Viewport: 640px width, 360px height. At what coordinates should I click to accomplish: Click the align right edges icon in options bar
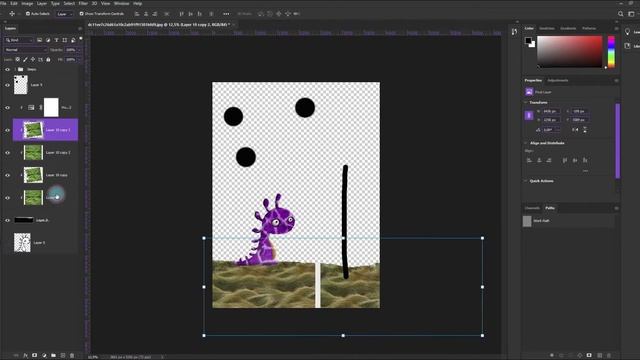click(155, 14)
